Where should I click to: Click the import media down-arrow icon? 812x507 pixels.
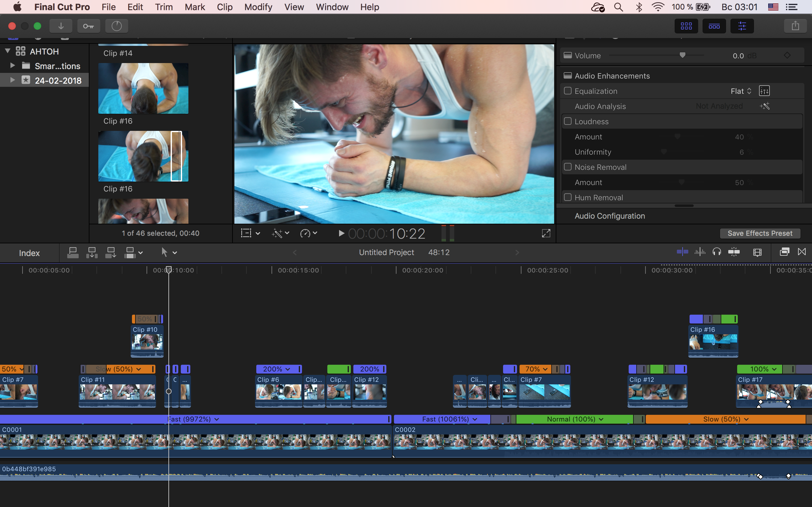[x=61, y=26]
